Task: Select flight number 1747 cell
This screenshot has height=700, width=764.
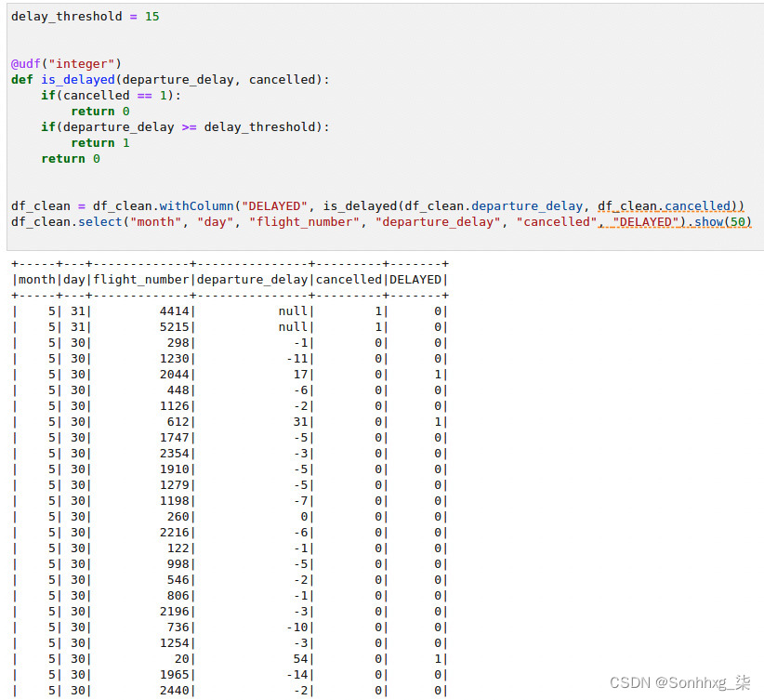Action: click(175, 438)
